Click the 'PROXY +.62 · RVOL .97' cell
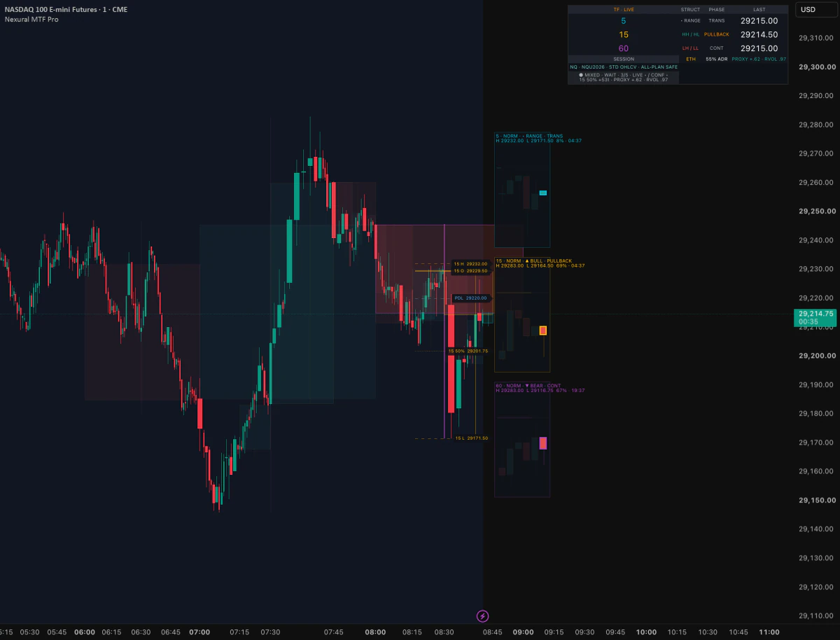The image size is (840, 640). point(759,59)
